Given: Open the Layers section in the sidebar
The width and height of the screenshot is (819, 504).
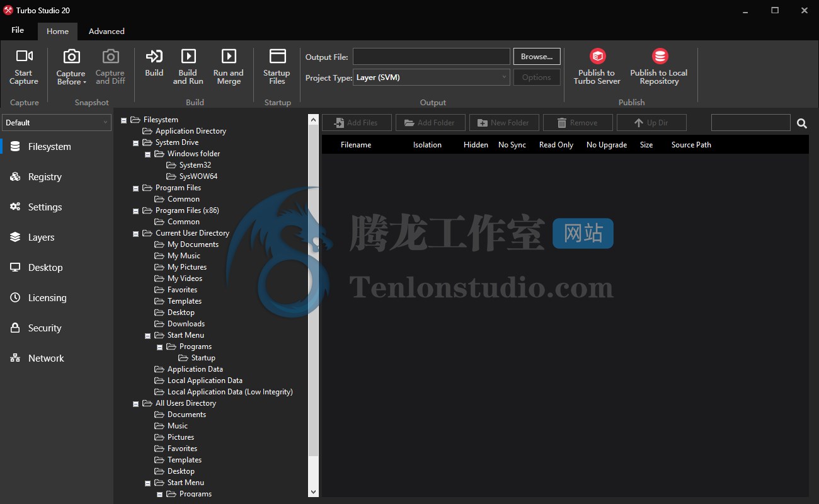Looking at the screenshot, I should (57, 238).
